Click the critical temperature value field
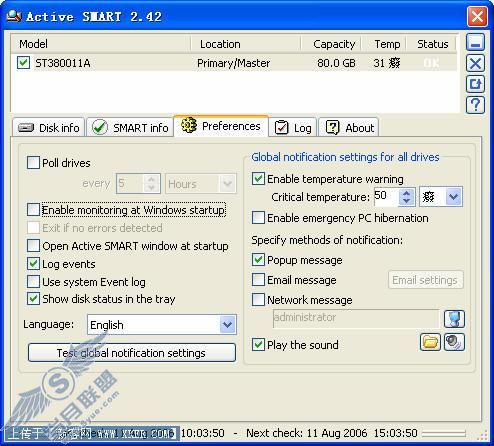The width and height of the screenshot is (494, 446). click(x=386, y=197)
